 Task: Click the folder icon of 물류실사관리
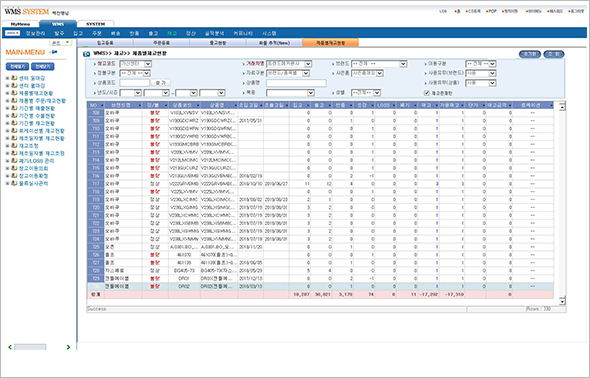point(14,183)
